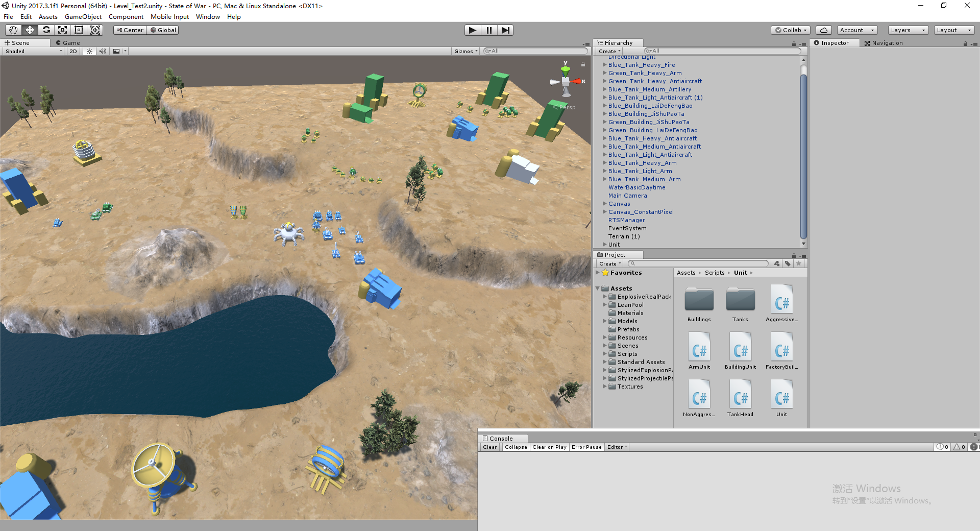Image resolution: width=980 pixels, height=531 pixels.
Task: Select RTSManager in Hierarchy
Action: click(626, 220)
